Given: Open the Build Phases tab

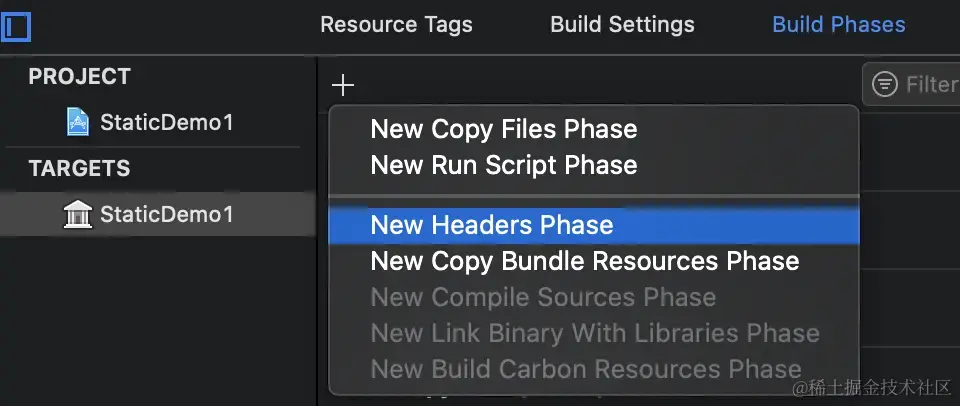Looking at the screenshot, I should pos(838,24).
